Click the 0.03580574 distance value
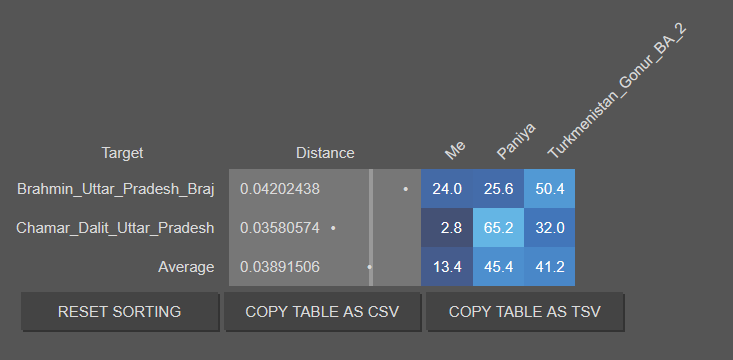 [x=280, y=228]
